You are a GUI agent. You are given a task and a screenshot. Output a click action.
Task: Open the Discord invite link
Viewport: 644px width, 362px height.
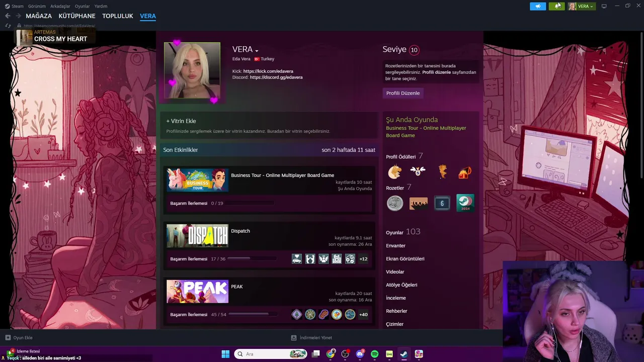click(x=276, y=77)
